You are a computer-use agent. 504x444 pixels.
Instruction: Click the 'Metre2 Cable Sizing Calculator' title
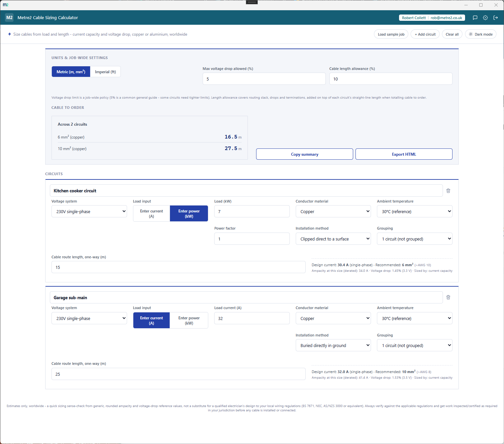[48, 18]
